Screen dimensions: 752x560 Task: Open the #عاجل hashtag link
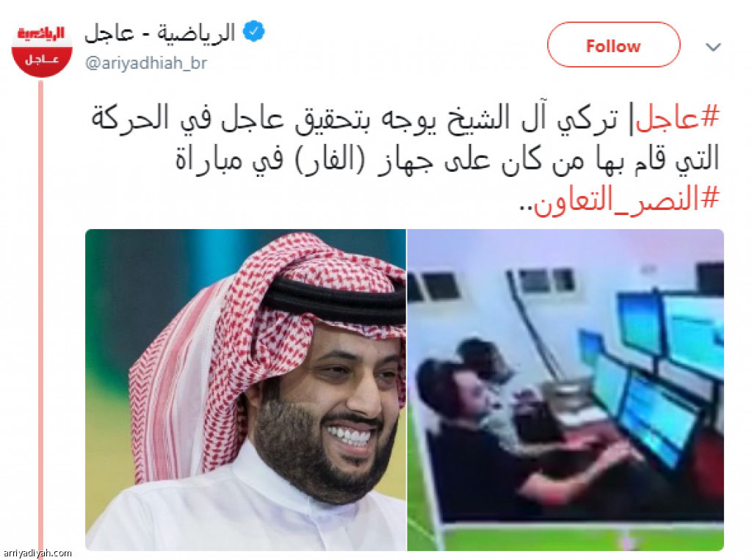[678, 117]
